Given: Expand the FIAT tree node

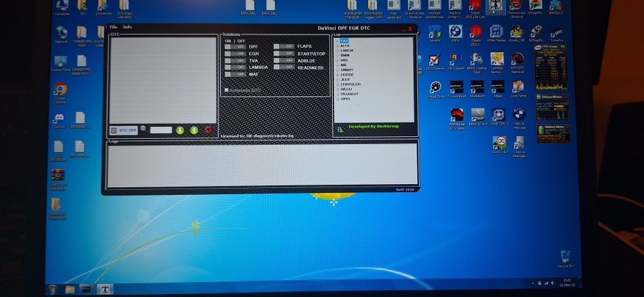Looking at the screenshot, I should (338, 40).
